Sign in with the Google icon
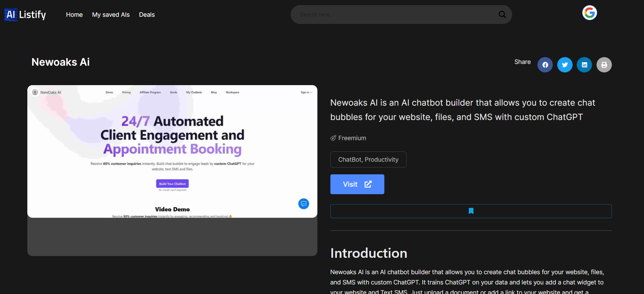Image resolution: width=644 pixels, height=294 pixels. pos(590,13)
